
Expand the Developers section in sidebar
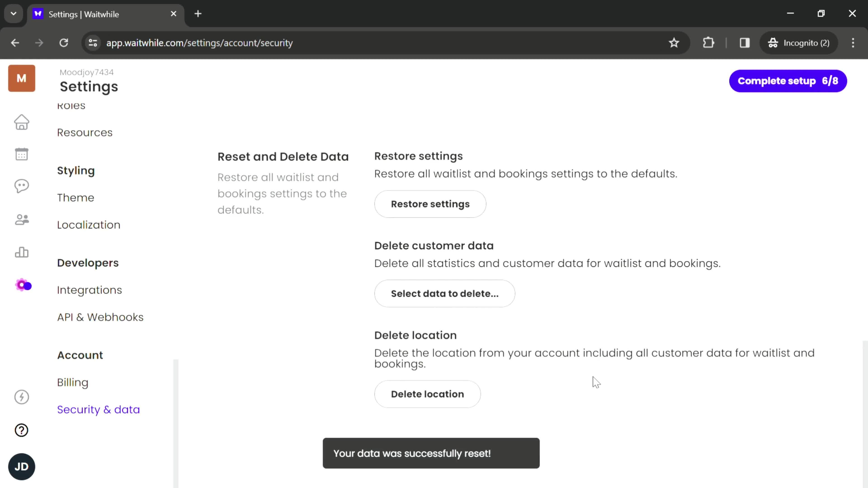pos(88,263)
